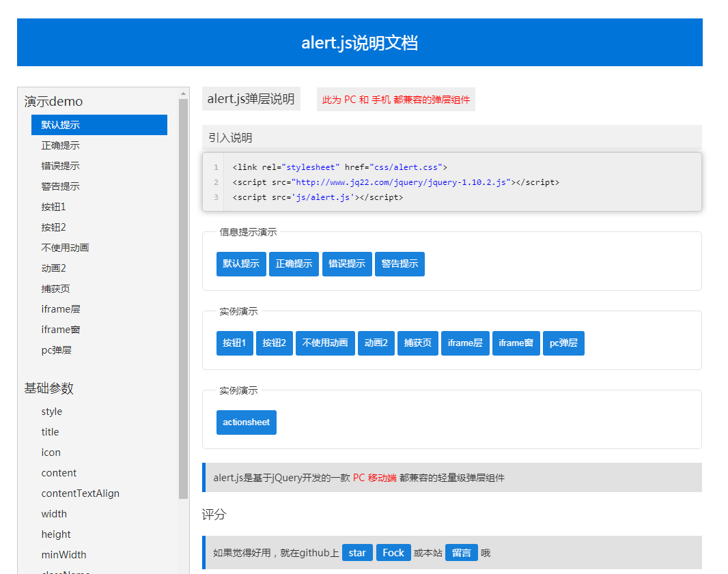Click the blue iframe窗 demo button

516,343
